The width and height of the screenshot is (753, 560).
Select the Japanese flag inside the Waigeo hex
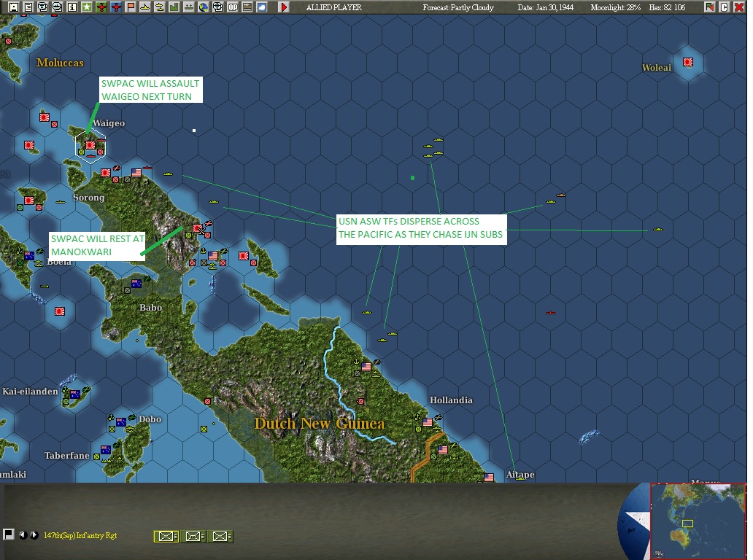click(x=90, y=144)
